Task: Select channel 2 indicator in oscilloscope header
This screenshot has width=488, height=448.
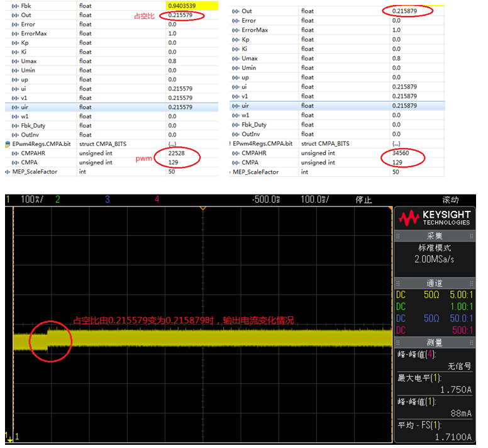Action: coord(58,199)
